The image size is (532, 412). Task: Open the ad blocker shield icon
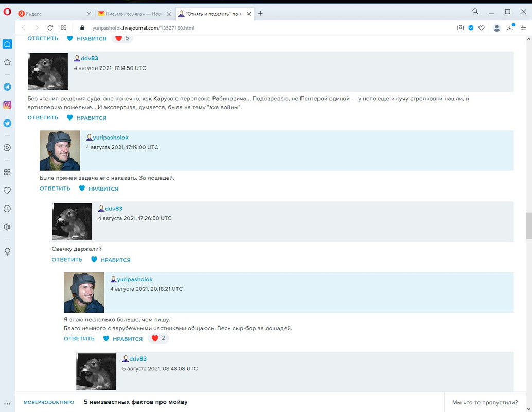coord(471,28)
